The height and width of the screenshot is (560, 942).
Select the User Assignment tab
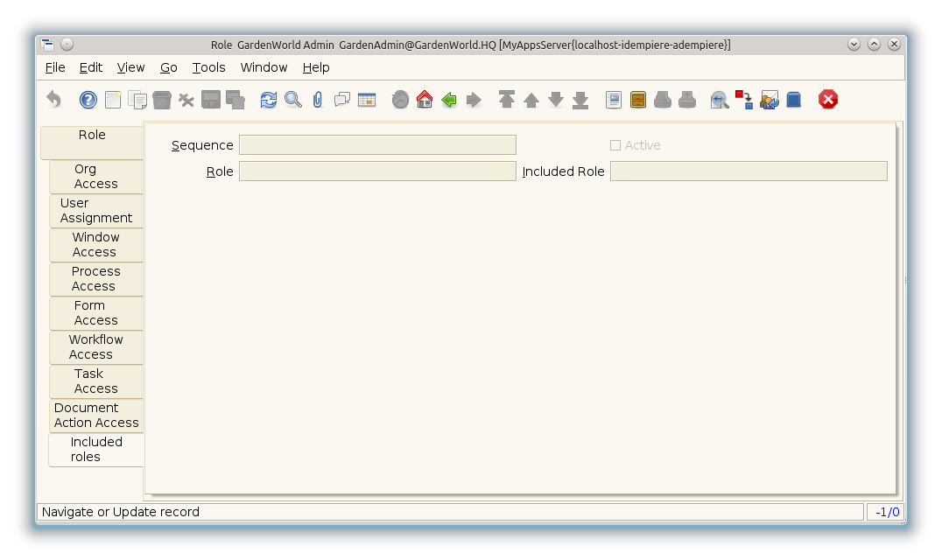[95, 211]
